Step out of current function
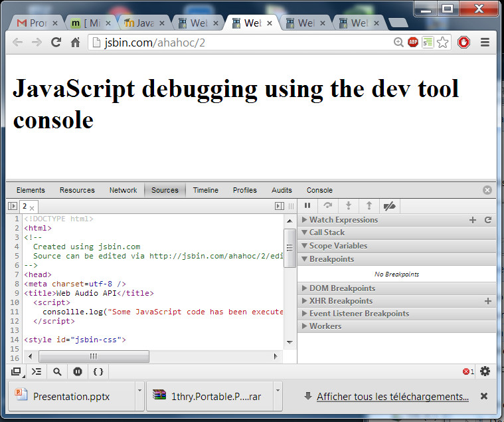 pos(369,205)
